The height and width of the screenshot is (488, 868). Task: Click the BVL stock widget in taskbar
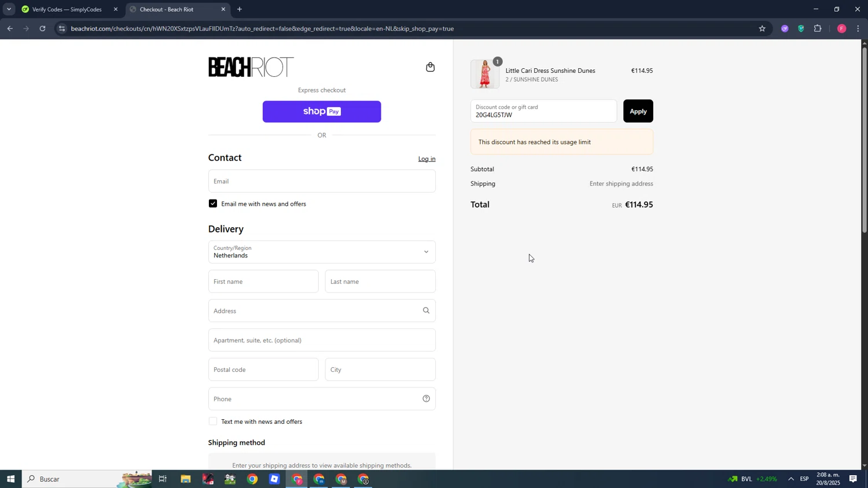pos(752,479)
